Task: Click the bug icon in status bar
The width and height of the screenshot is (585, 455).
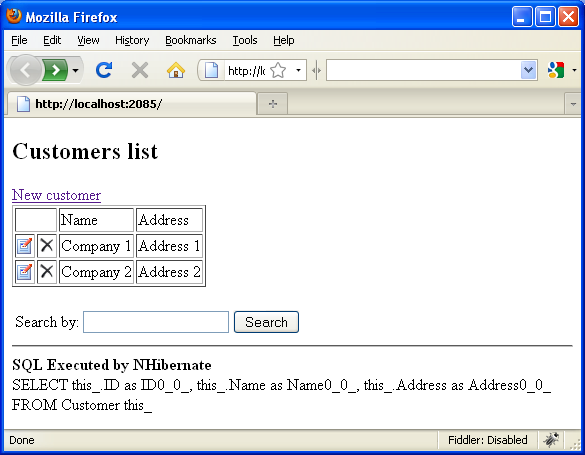Action: (551, 440)
